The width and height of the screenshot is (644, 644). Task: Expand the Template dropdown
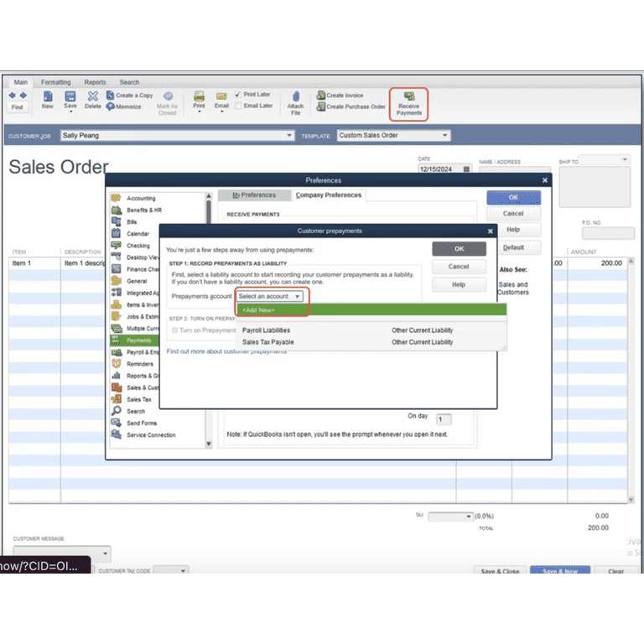point(444,136)
